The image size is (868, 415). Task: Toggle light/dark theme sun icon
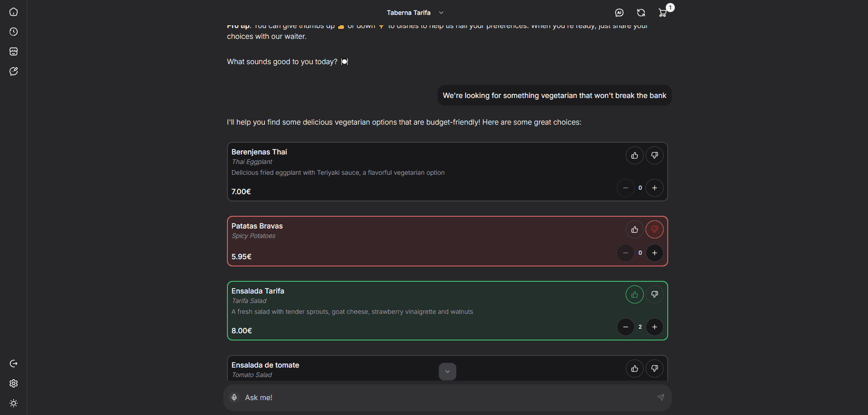click(x=14, y=403)
